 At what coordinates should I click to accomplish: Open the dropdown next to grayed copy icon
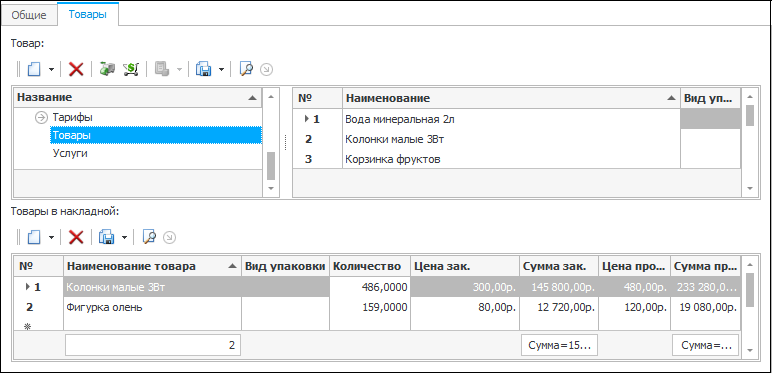(x=179, y=69)
